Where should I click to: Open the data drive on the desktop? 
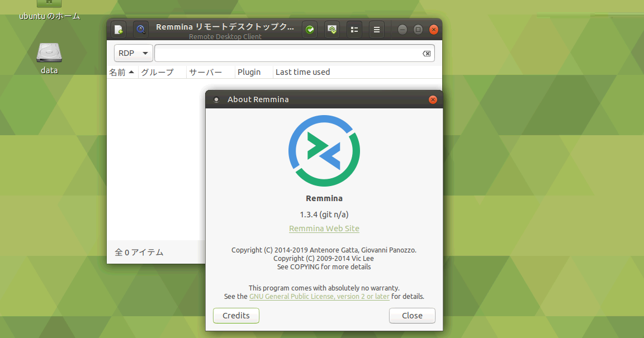pos(48,56)
